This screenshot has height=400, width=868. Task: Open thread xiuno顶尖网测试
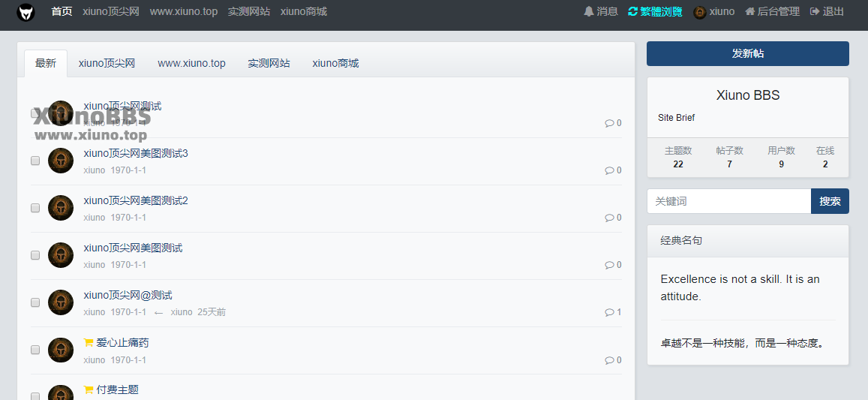pyautogui.click(x=122, y=106)
